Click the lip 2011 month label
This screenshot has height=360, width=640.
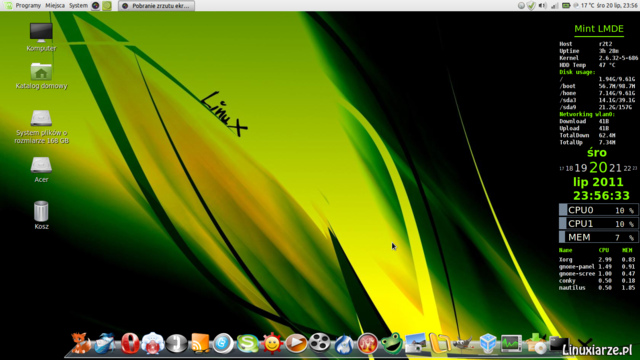click(x=598, y=182)
